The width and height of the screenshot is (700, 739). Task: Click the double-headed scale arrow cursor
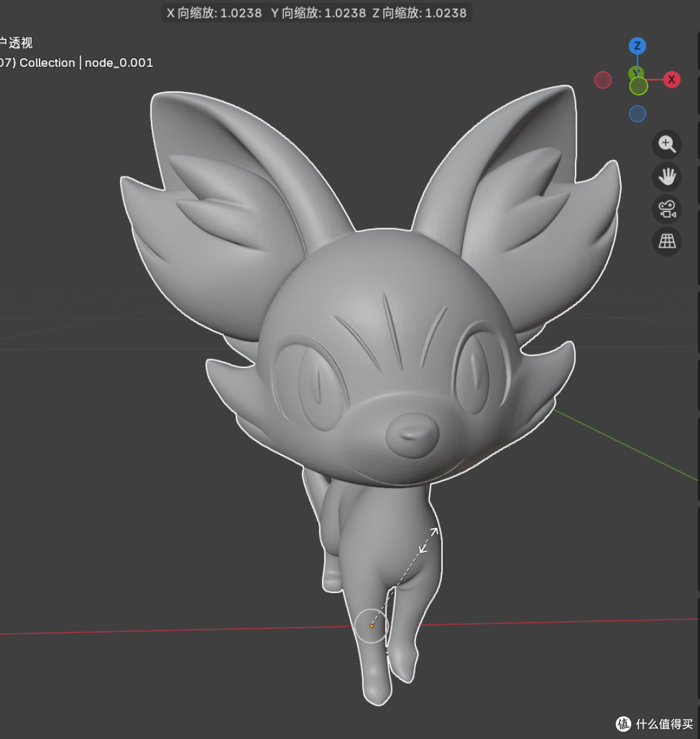(x=428, y=540)
